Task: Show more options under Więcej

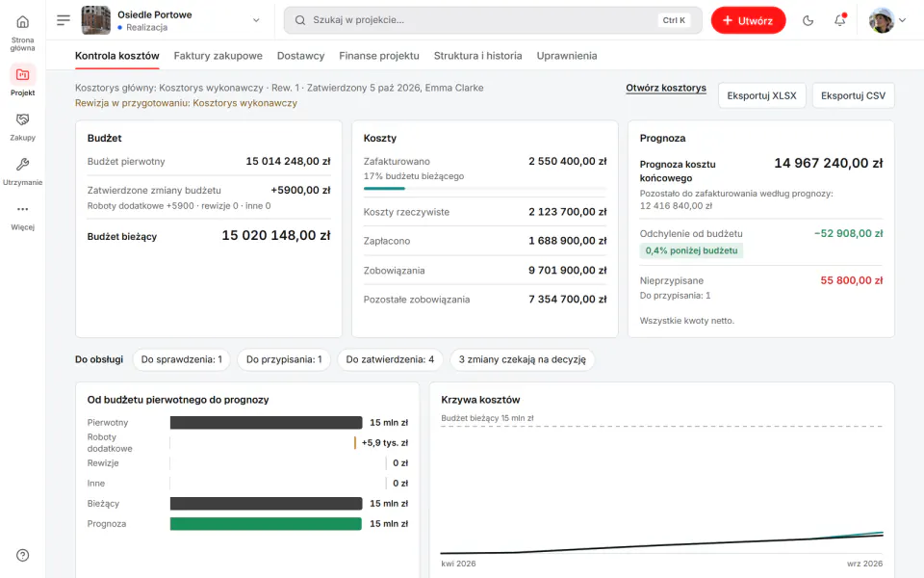Action: pos(22,209)
